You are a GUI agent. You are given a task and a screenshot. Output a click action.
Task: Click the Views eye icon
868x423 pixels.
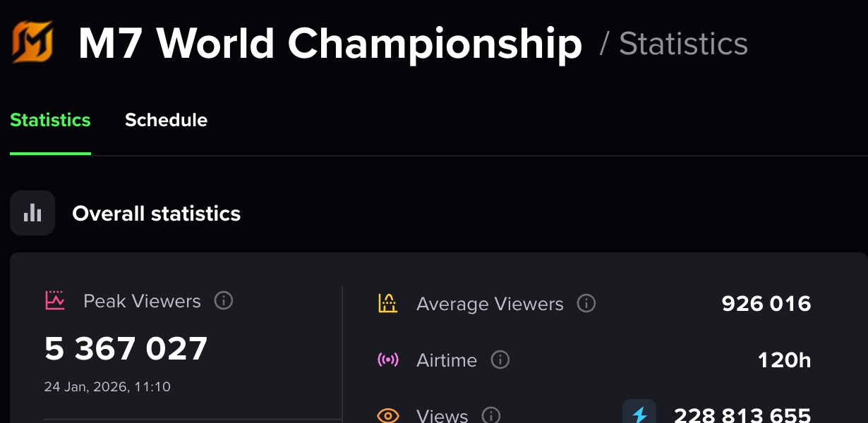(387, 415)
